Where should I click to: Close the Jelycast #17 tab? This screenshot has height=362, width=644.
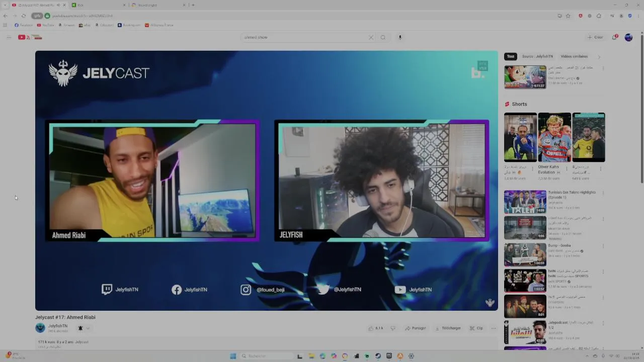click(x=64, y=5)
